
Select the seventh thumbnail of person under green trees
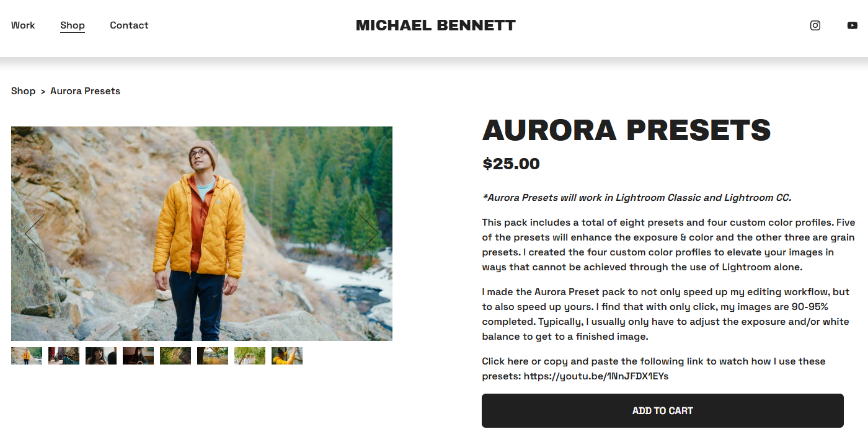point(250,356)
